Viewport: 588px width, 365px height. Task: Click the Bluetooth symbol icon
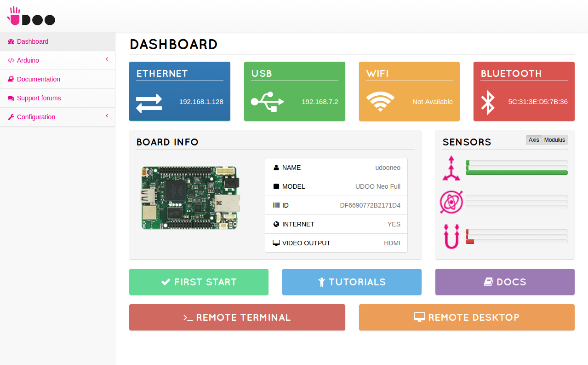[488, 102]
